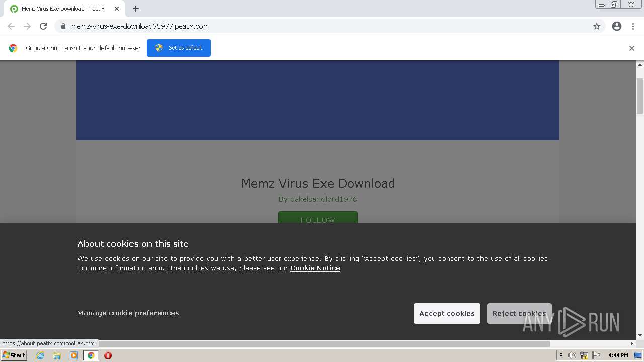Viewport: 644px width, 362px height.
Task: Open the volume speaker tray icon
Action: (572, 355)
